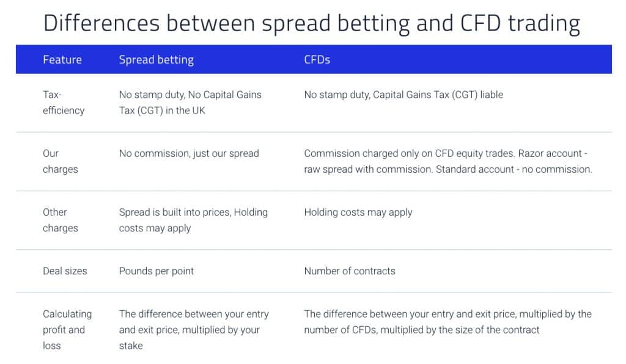Click the CFD Holding costs may apply cell
This screenshot has width=626, height=364.
(x=358, y=213)
